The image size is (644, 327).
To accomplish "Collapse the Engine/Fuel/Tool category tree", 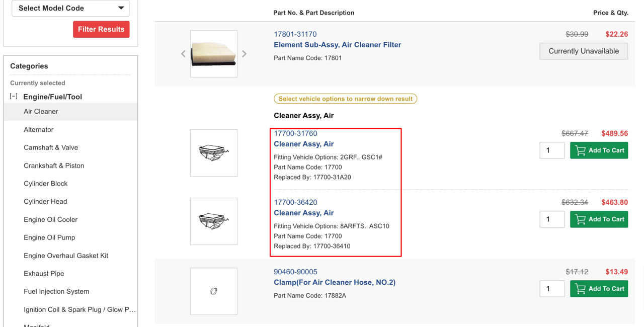I will (x=13, y=96).
